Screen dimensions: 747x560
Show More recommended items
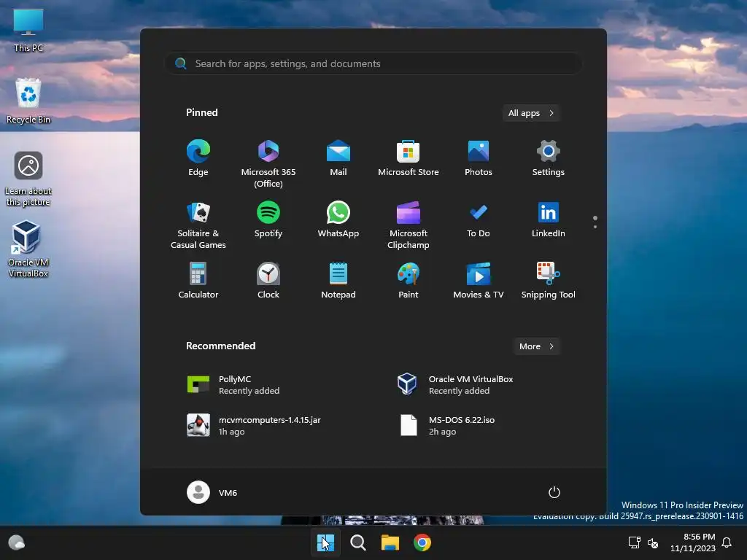(536, 346)
